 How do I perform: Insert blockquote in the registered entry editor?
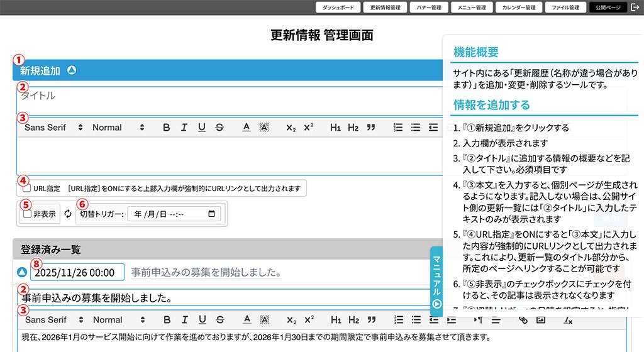tap(372, 320)
